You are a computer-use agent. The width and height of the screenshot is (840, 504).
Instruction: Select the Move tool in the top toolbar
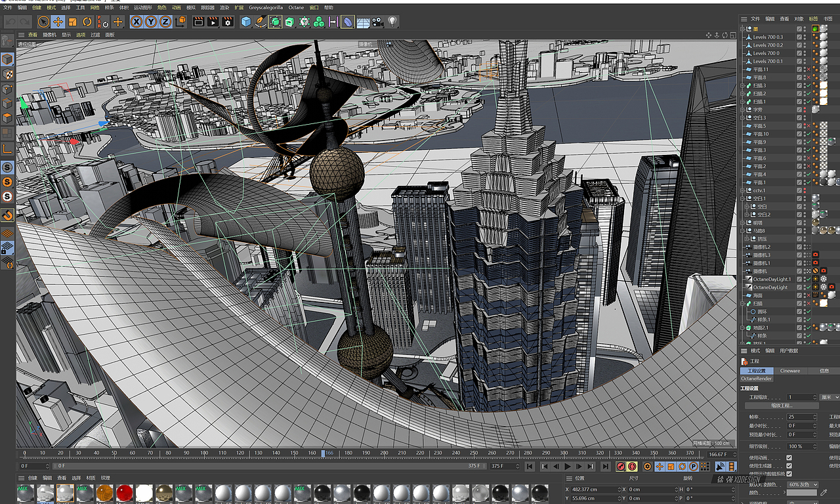point(58,22)
